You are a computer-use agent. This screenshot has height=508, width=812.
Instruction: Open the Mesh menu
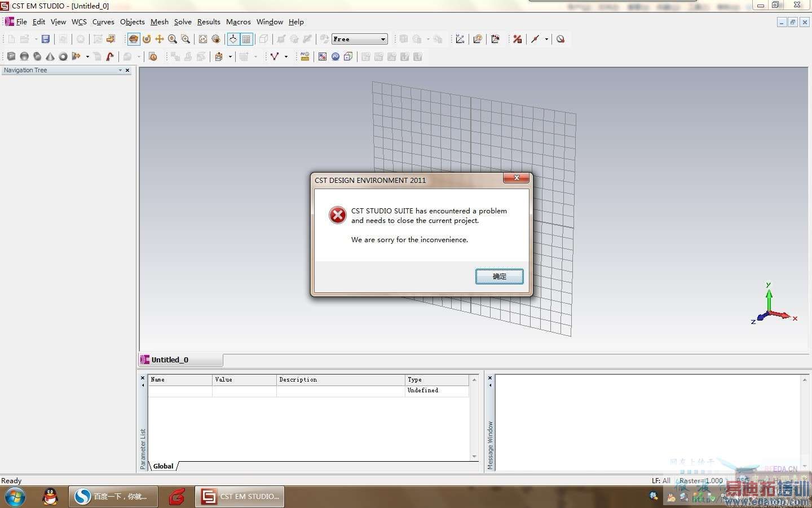pos(160,21)
